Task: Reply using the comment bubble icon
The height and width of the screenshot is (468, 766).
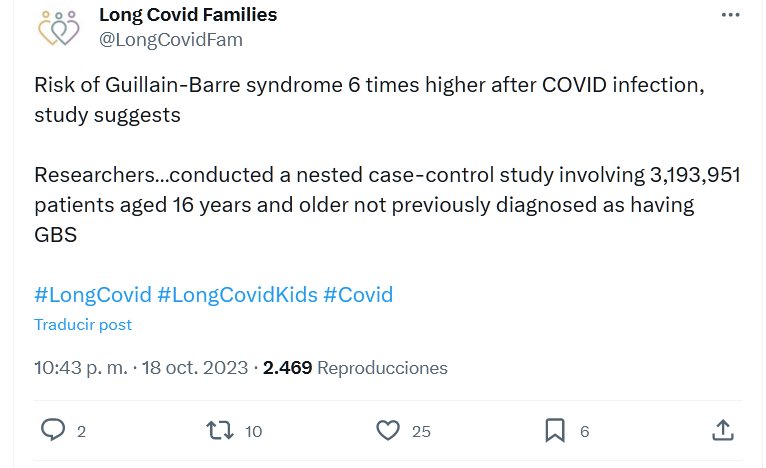Action: pyautogui.click(x=53, y=430)
